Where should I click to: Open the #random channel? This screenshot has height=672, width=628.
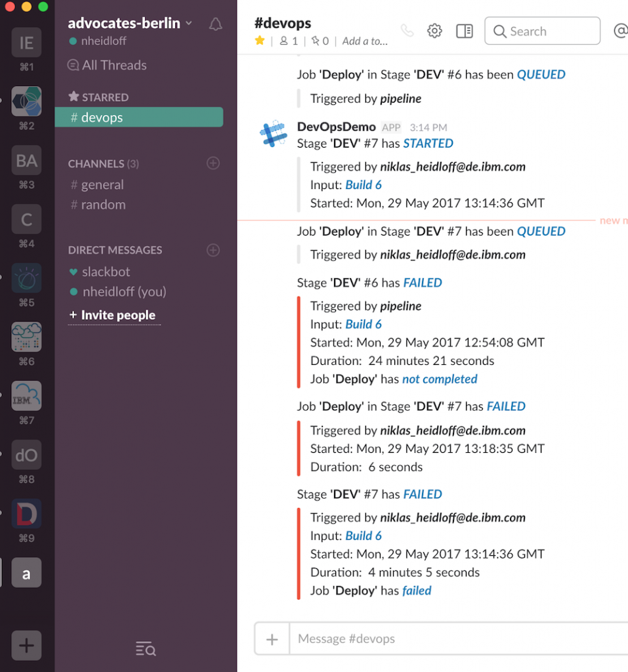point(98,205)
